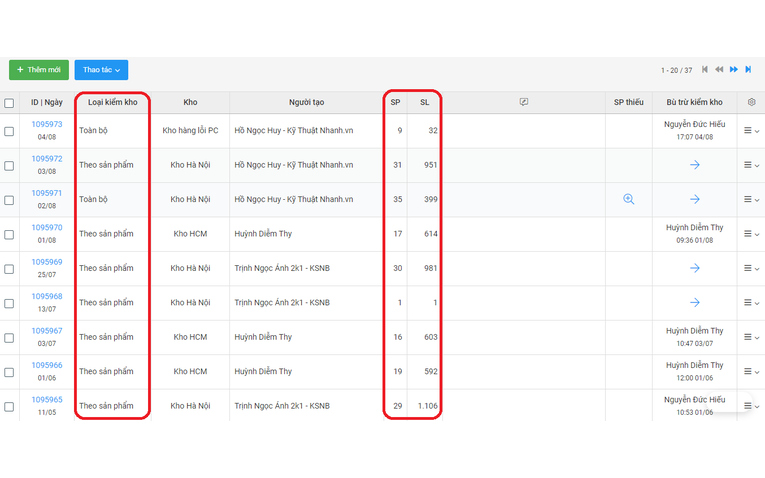Click quantity value 614
The width and height of the screenshot is (765, 478).
click(x=430, y=234)
